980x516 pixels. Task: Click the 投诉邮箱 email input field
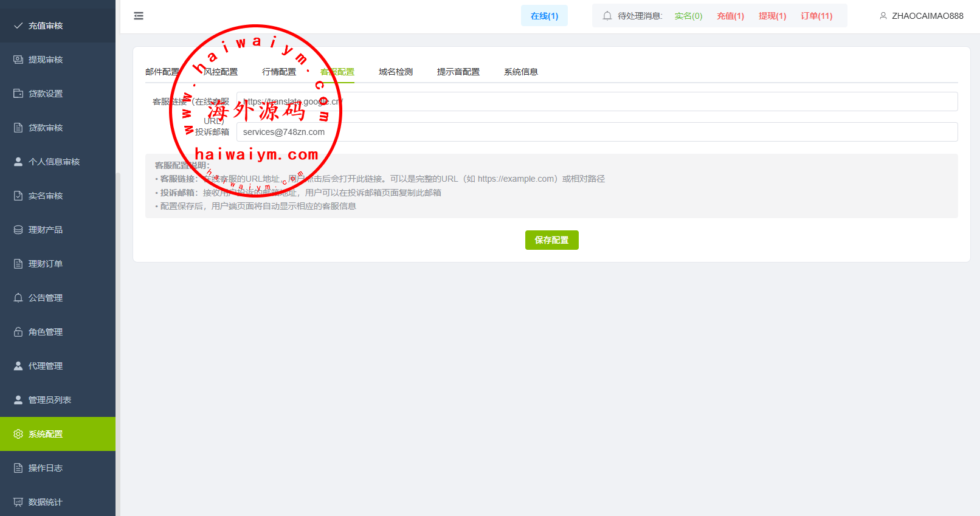coord(596,132)
